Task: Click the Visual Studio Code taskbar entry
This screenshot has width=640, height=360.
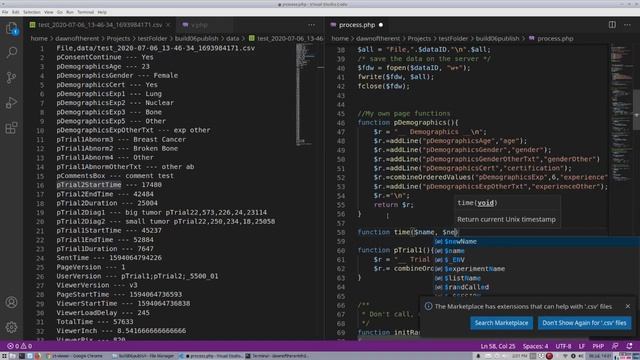Action: [211, 356]
